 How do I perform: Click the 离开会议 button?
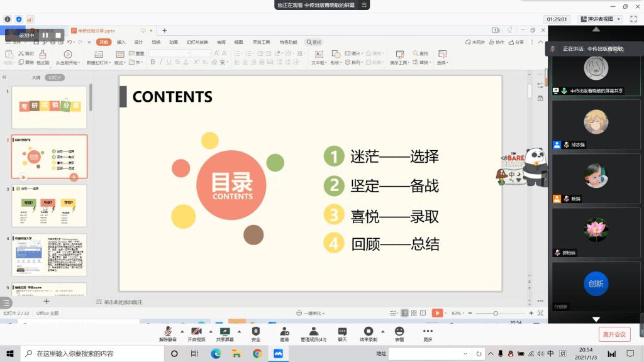(x=614, y=334)
